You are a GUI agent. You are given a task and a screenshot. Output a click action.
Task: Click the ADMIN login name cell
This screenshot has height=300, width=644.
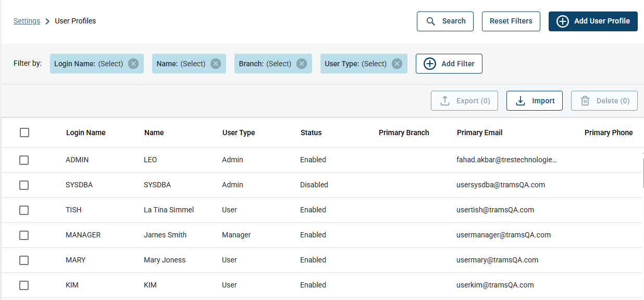[77, 160]
